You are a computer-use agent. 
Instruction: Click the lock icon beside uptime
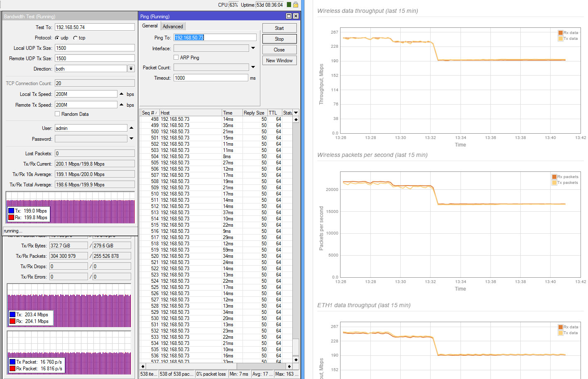tap(295, 5)
